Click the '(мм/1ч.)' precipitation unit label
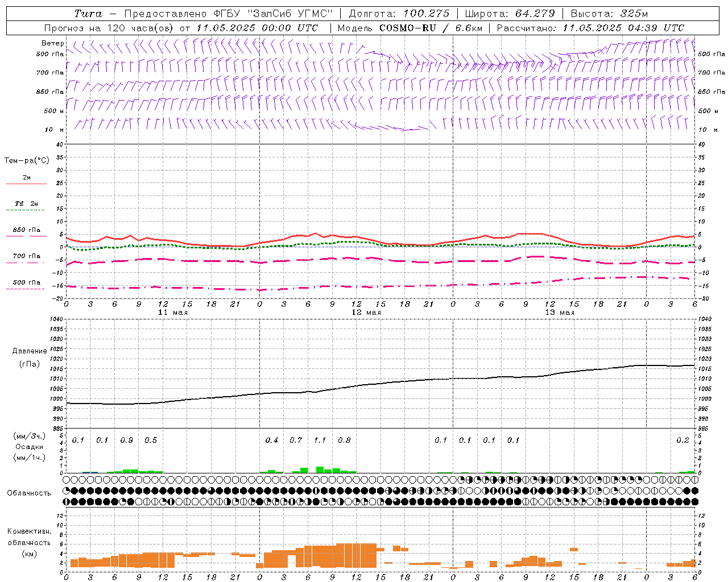This screenshot has height=582, width=728. point(30,457)
